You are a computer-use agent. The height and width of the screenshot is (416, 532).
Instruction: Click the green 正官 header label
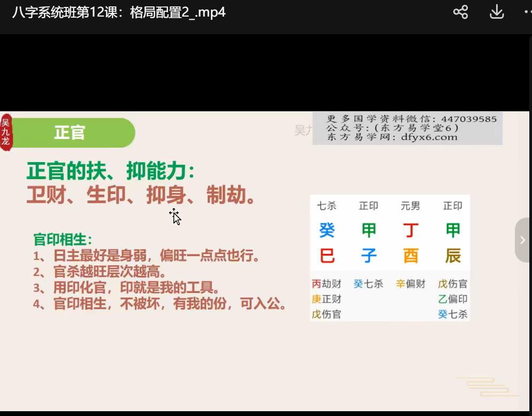pyautogui.click(x=70, y=133)
